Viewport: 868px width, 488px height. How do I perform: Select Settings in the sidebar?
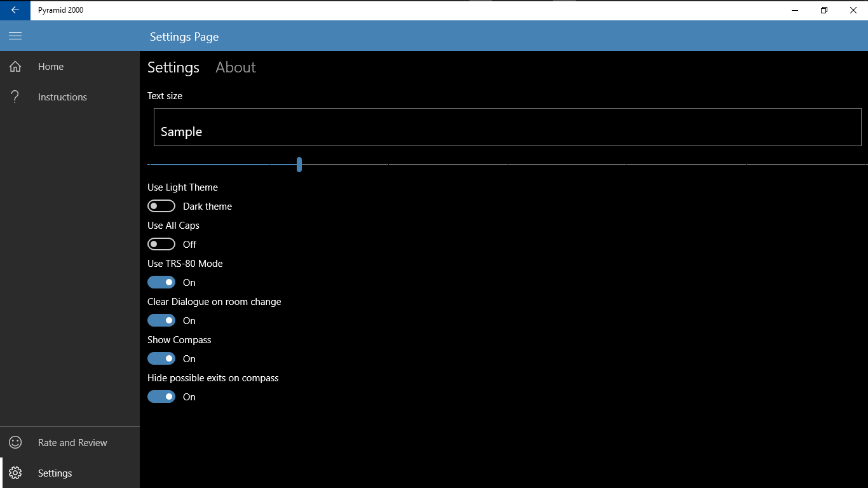point(70,473)
